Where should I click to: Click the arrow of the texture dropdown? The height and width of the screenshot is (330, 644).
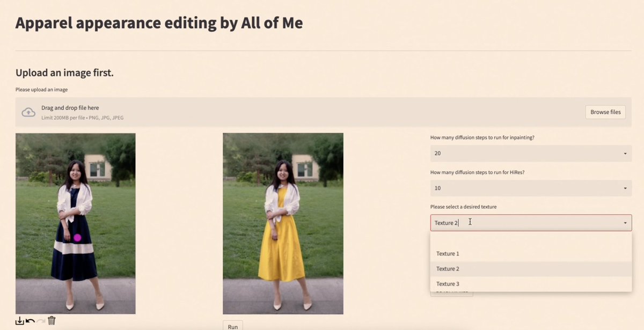click(x=625, y=223)
